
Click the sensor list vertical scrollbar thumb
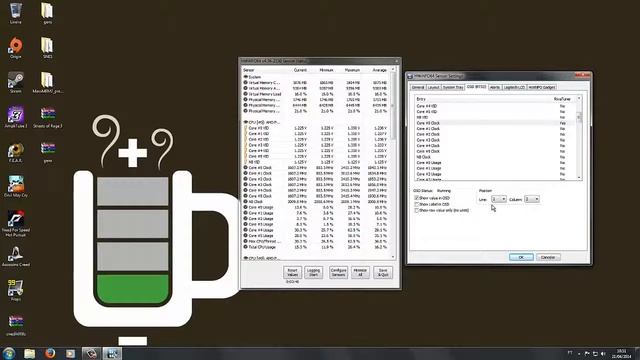(393, 106)
